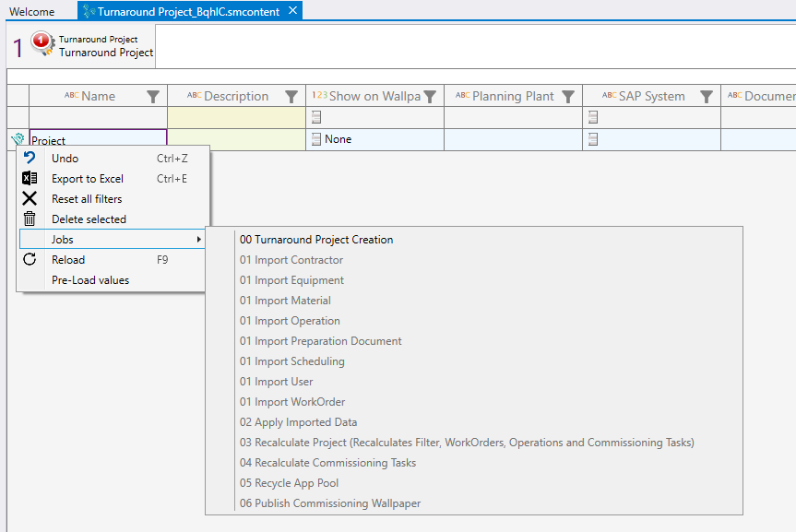
Task: Close the Turnaround Project_BqhlC.smcontent tab
Action: [292, 11]
